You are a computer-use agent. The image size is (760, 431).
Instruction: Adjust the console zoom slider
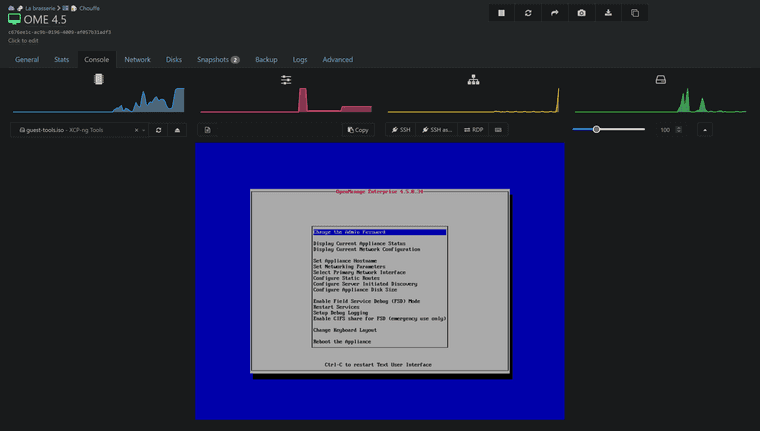click(x=597, y=129)
